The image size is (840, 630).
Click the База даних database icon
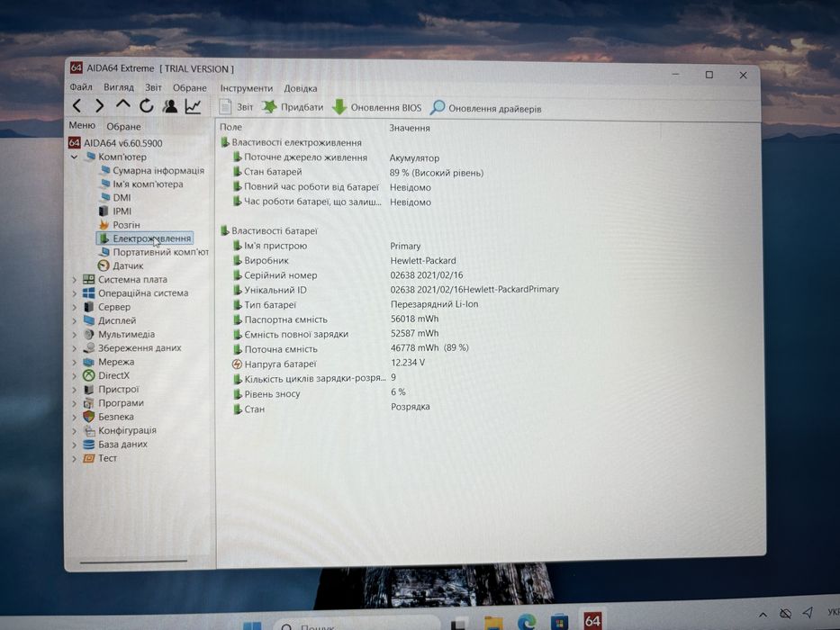[88, 444]
